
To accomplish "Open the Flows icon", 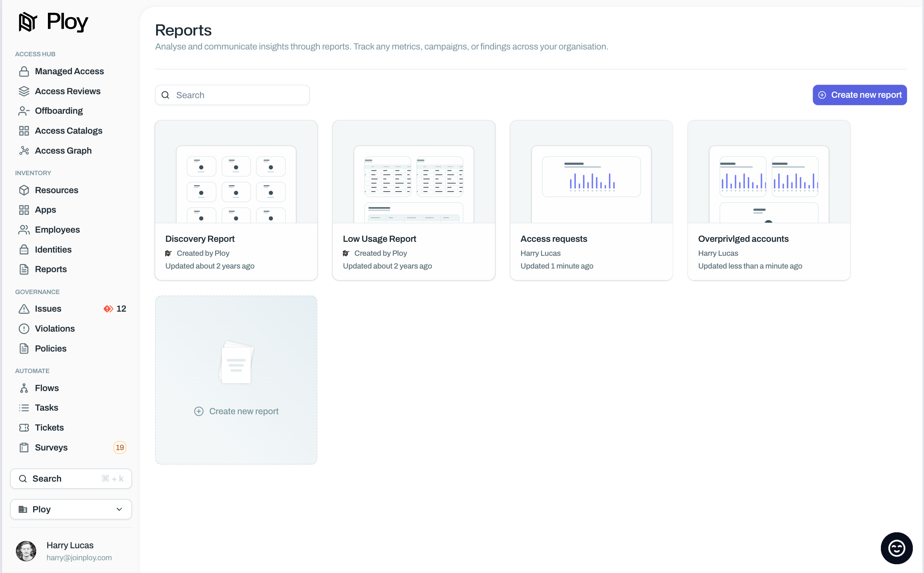I will coord(24,388).
